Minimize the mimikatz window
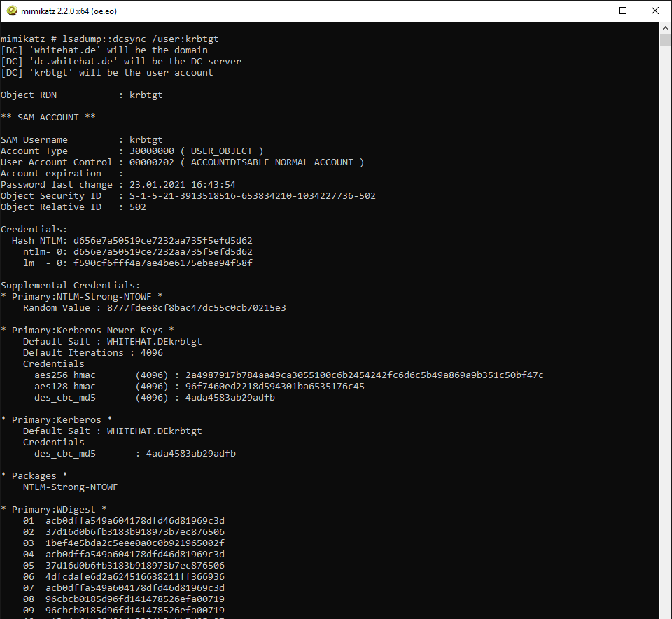The width and height of the screenshot is (672, 619). point(591,11)
